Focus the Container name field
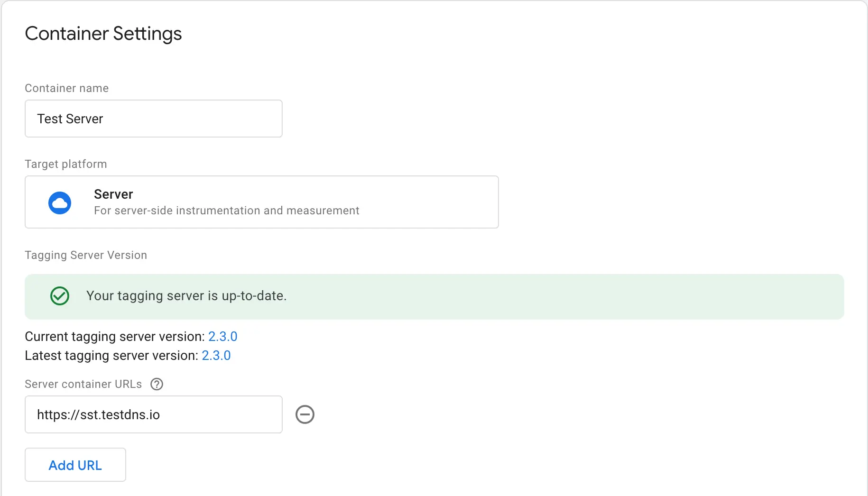868x496 pixels. click(154, 119)
